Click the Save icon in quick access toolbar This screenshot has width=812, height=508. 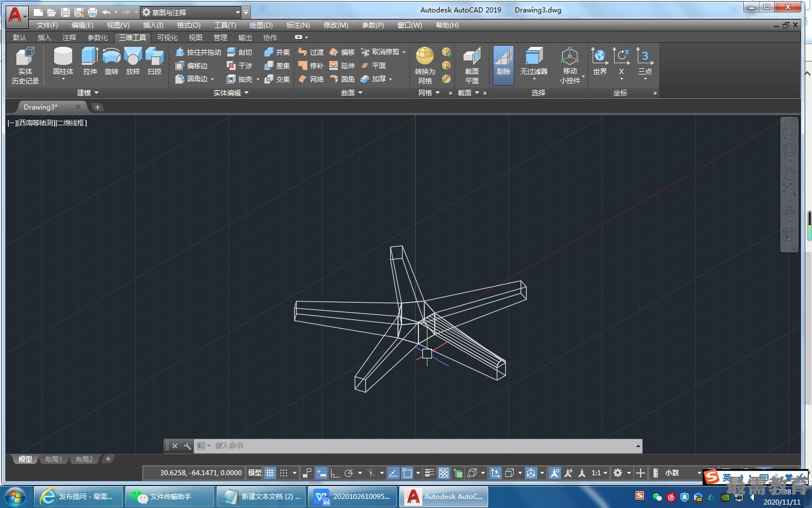pyautogui.click(x=65, y=12)
